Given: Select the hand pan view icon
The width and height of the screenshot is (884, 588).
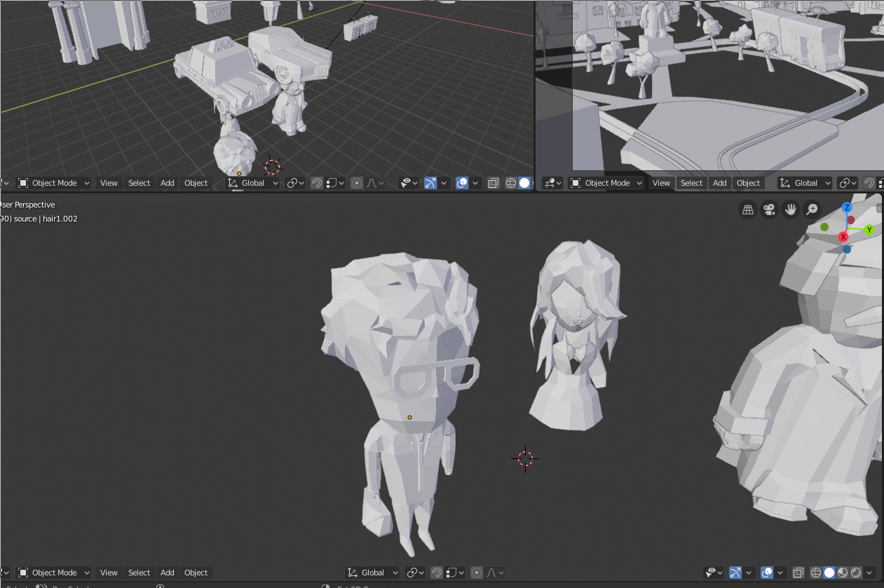Looking at the screenshot, I should point(791,210).
